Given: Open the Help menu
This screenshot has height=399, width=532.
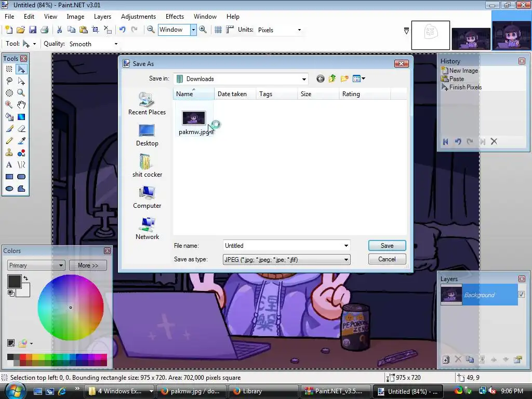Looking at the screenshot, I should pyautogui.click(x=233, y=17).
